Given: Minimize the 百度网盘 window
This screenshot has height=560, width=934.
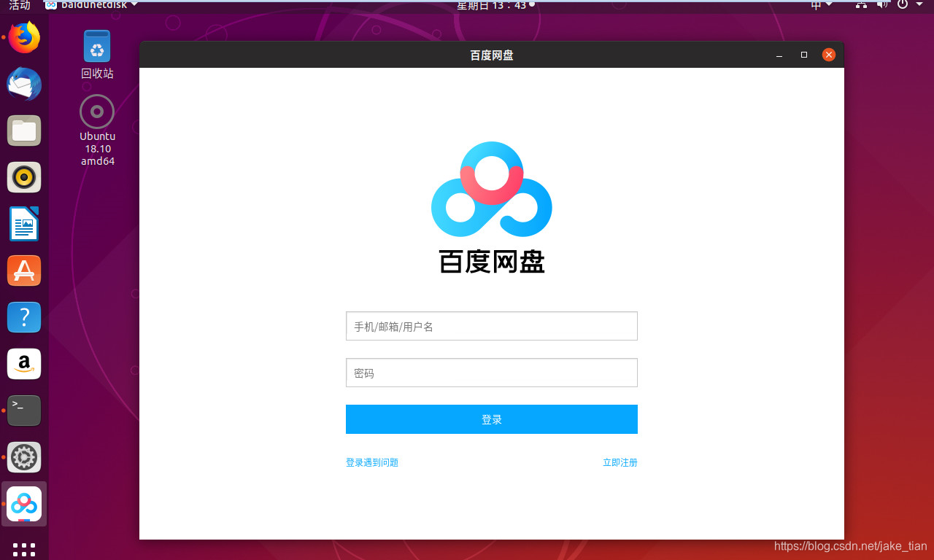Looking at the screenshot, I should (779, 55).
